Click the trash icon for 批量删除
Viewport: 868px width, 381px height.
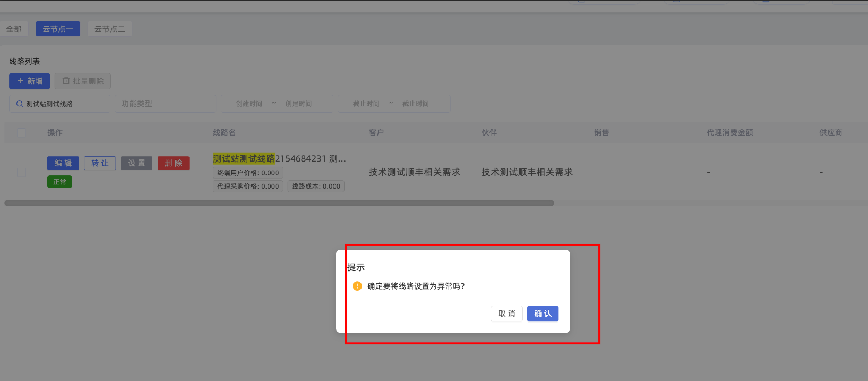66,81
